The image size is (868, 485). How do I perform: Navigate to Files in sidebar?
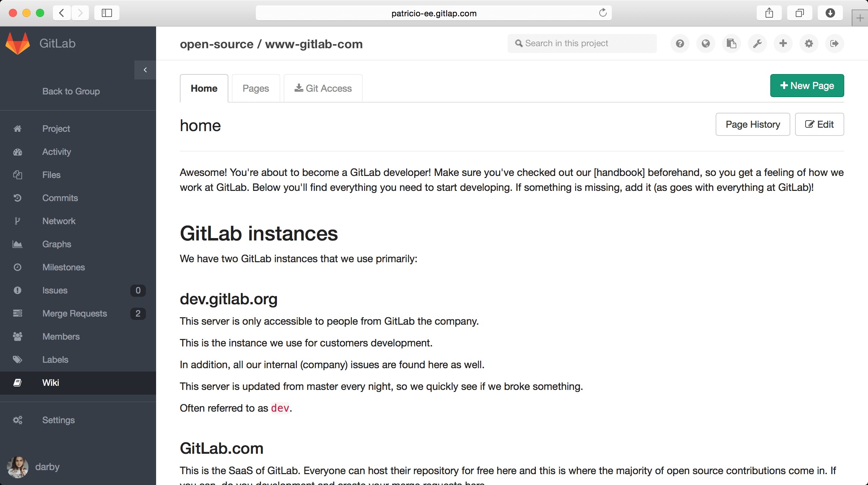52,175
